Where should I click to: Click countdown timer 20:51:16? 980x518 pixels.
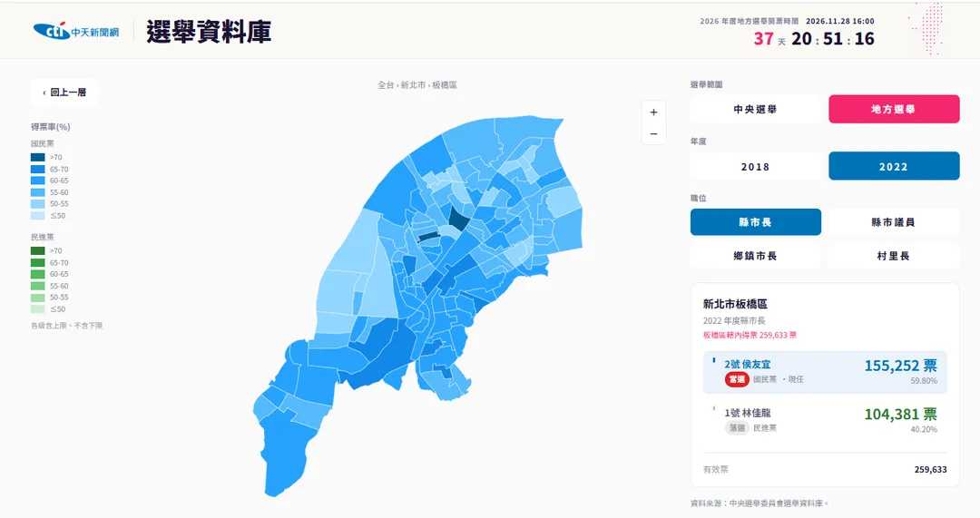click(x=833, y=39)
